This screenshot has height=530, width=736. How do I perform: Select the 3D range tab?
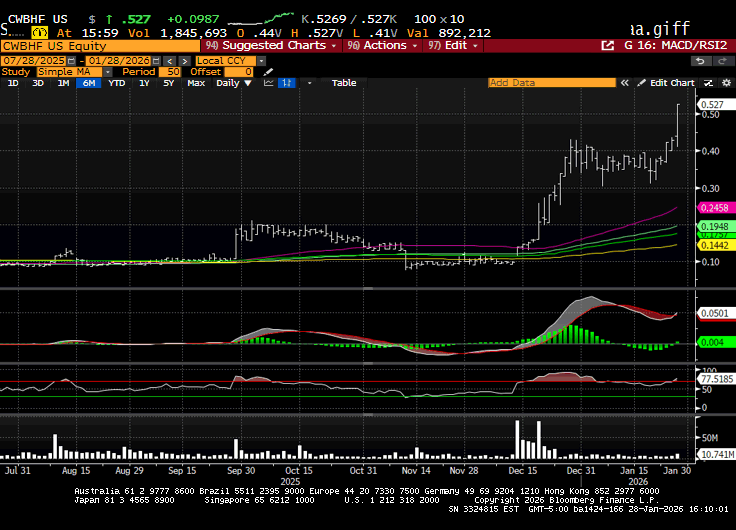point(38,83)
